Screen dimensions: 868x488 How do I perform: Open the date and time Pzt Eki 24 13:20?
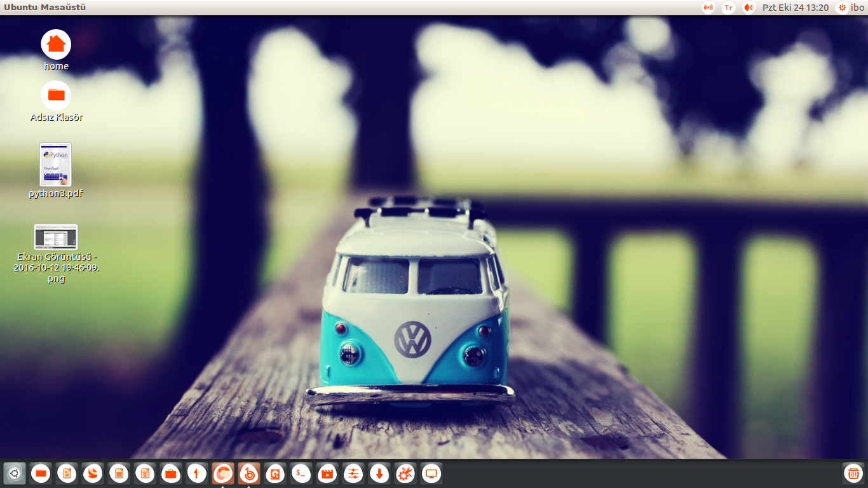[796, 8]
